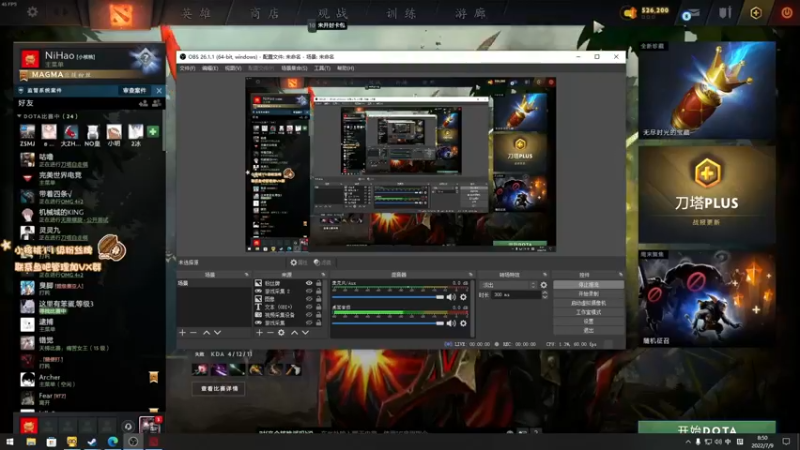Click 开始录制 start recording in OBS

588,294
